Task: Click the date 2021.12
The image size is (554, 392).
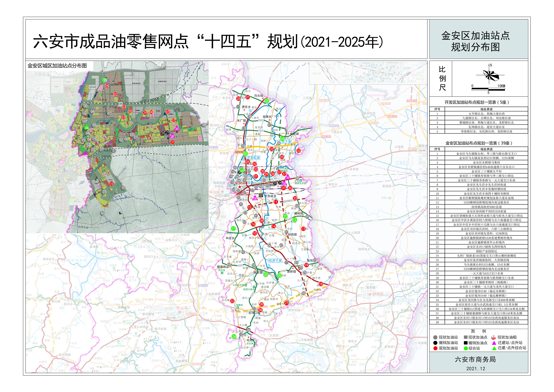Action: tap(476, 369)
